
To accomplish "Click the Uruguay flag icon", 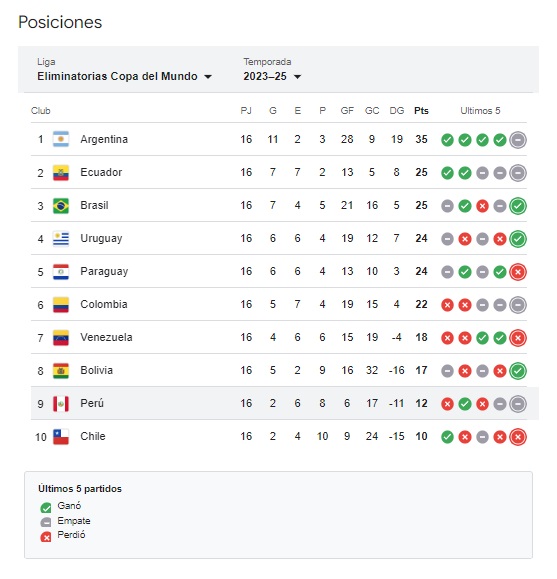I will [x=61, y=239].
